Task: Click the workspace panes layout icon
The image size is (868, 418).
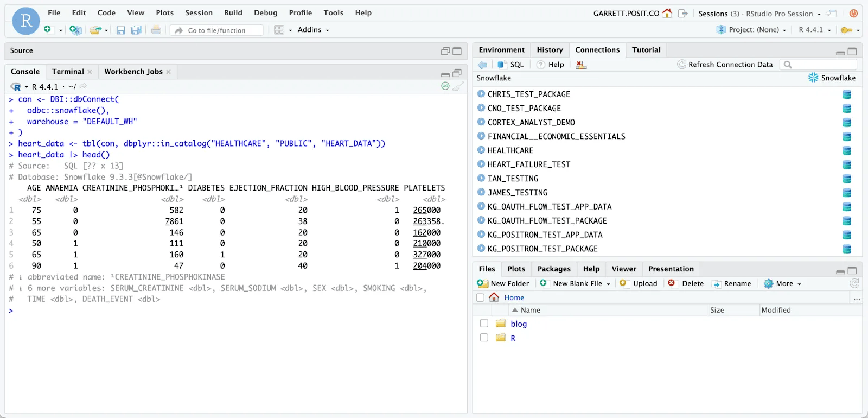Action: click(279, 30)
